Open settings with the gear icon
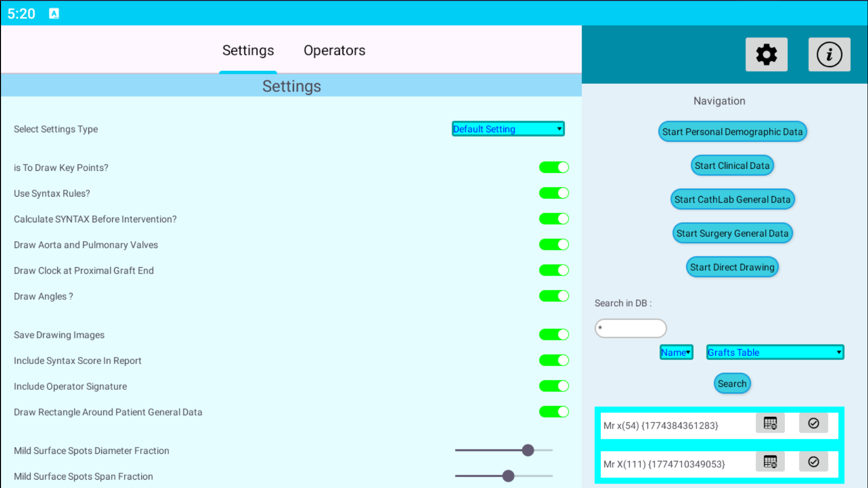This screenshot has height=488, width=868. pyautogui.click(x=766, y=54)
